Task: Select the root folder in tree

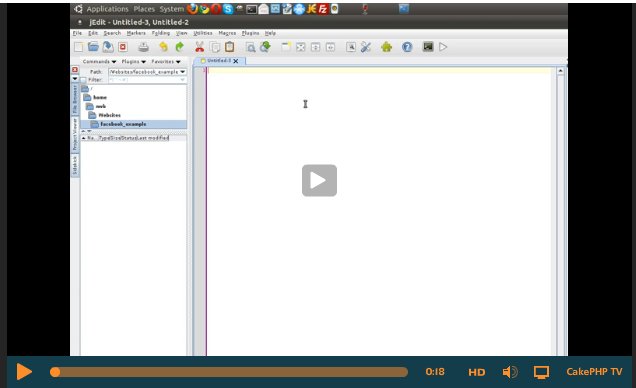Action: [87, 88]
